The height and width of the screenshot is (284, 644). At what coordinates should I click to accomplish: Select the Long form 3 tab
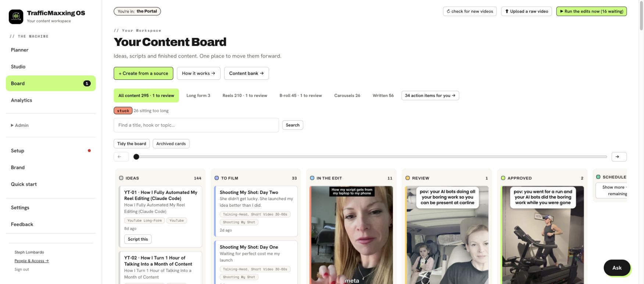click(x=198, y=96)
